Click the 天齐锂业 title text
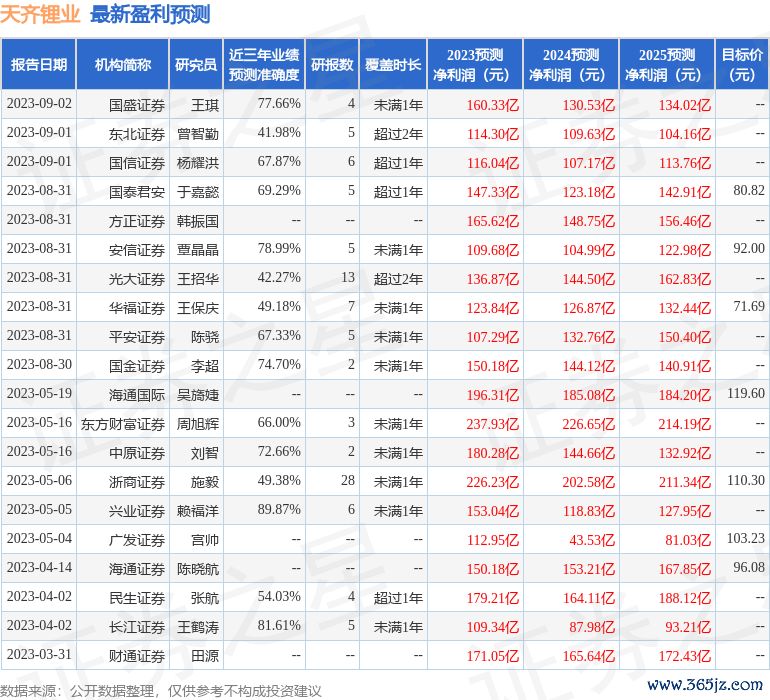Screen dimensions: 770x700 [40, 14]
